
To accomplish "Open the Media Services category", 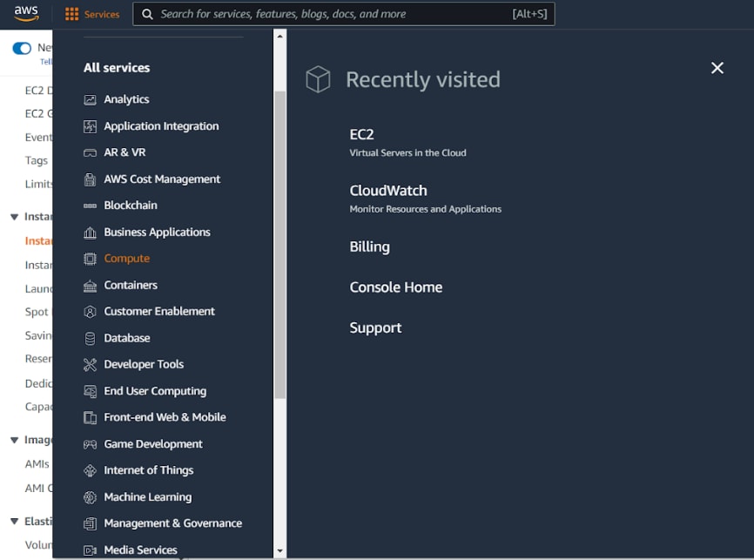I will pos(140,550).
